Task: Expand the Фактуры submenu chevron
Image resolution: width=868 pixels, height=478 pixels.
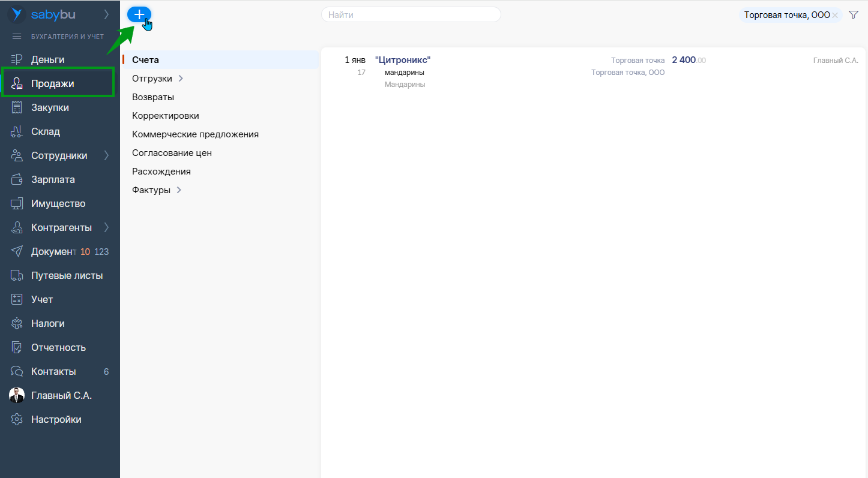Action: [179, 190]
